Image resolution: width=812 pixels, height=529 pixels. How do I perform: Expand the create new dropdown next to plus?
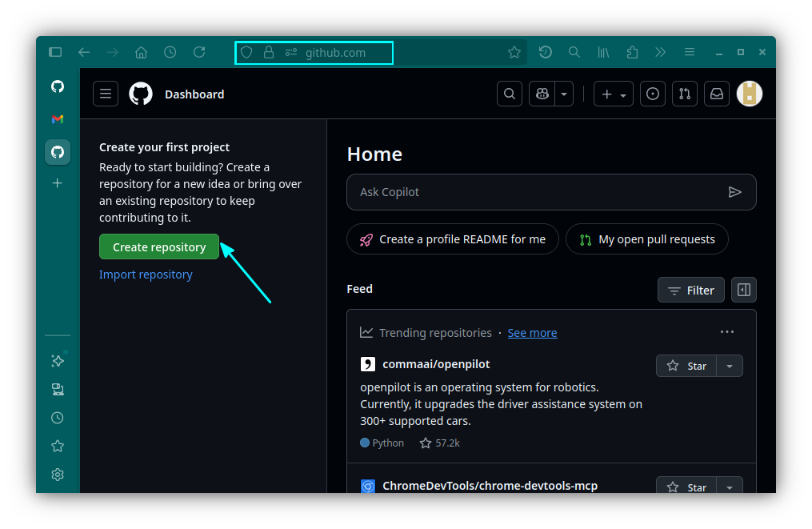[622, 94]
